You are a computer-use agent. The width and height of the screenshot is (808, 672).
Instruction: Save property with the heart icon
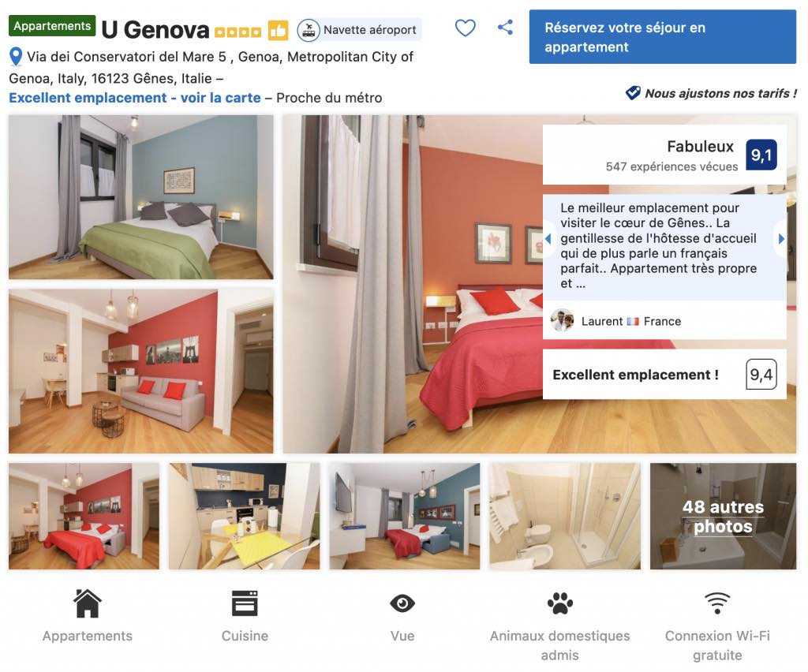(x=465, y=28)
